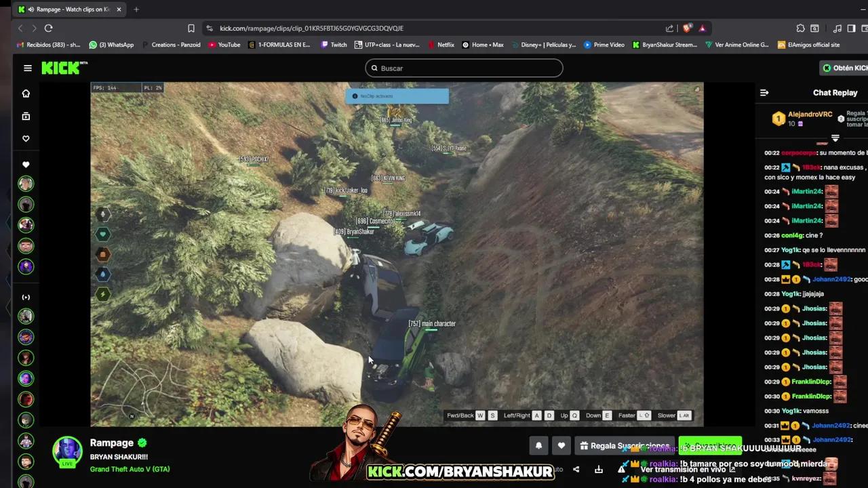Click the 00:27 Yog1k "qe se lo llevennnnnnn" message

coord(815,249)
